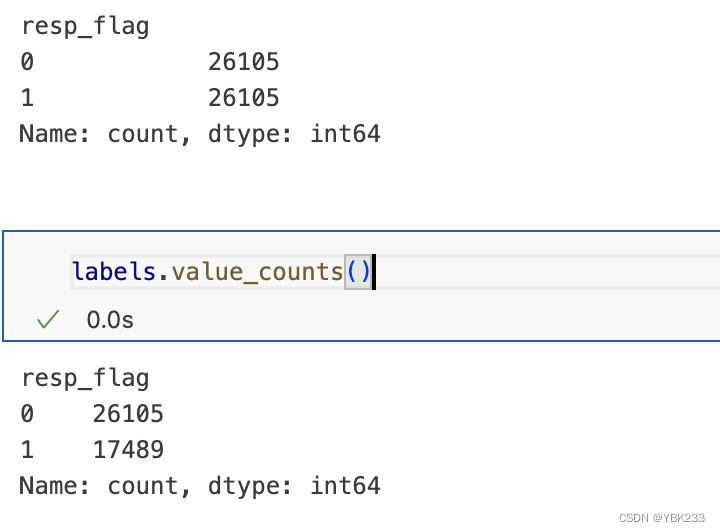Click value 26105 in bottom output row 0
The height and width of the screenshot is (532, 720).
pyautogui.click(x=128, y=414)
